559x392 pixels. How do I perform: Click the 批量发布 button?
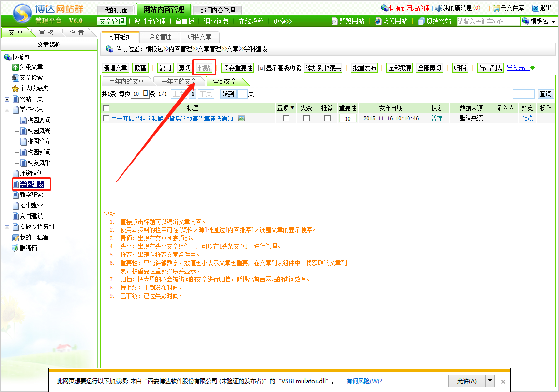click(x=364, y=68)
